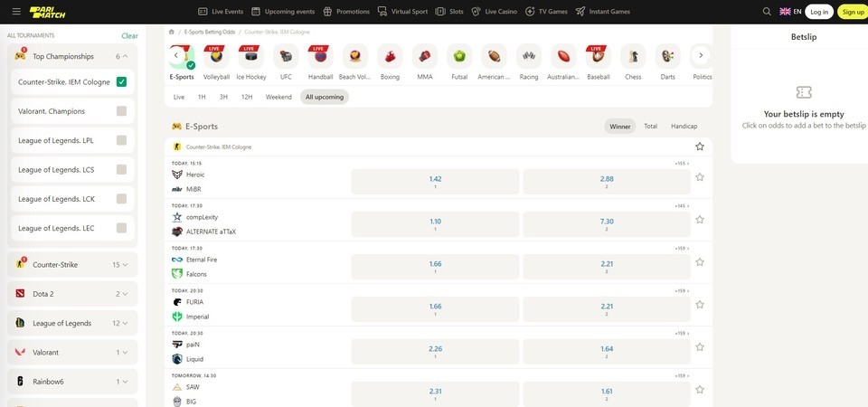
Task: Favorite the FURIA vs Imperial match
Action: [x=700, y=305]
